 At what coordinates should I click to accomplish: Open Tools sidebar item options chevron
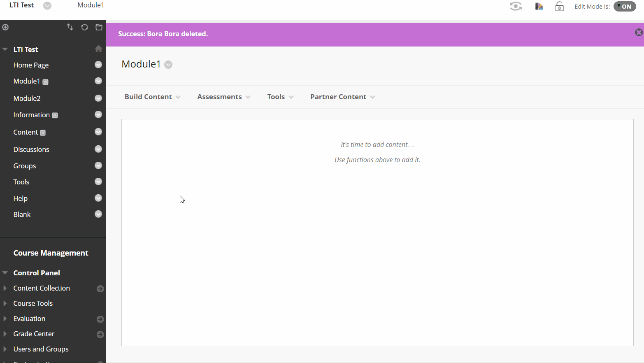coord(98,181)
